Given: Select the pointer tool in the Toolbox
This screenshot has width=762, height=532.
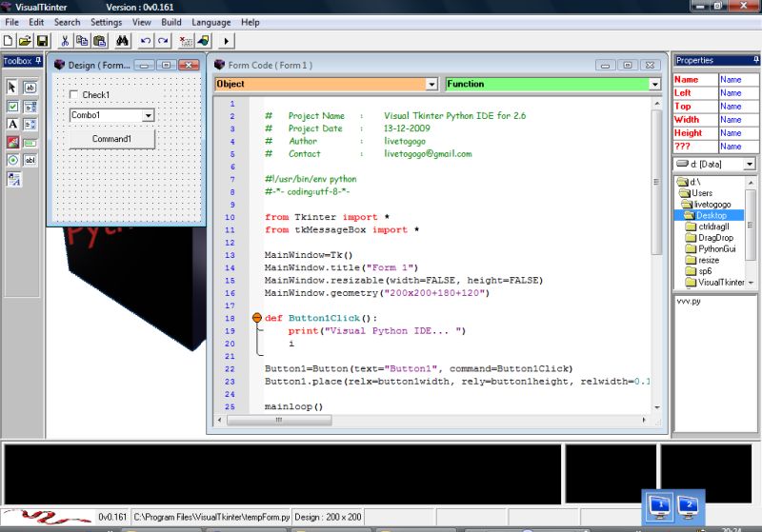Looking at the screenshot, I should (x=12, y=88).
